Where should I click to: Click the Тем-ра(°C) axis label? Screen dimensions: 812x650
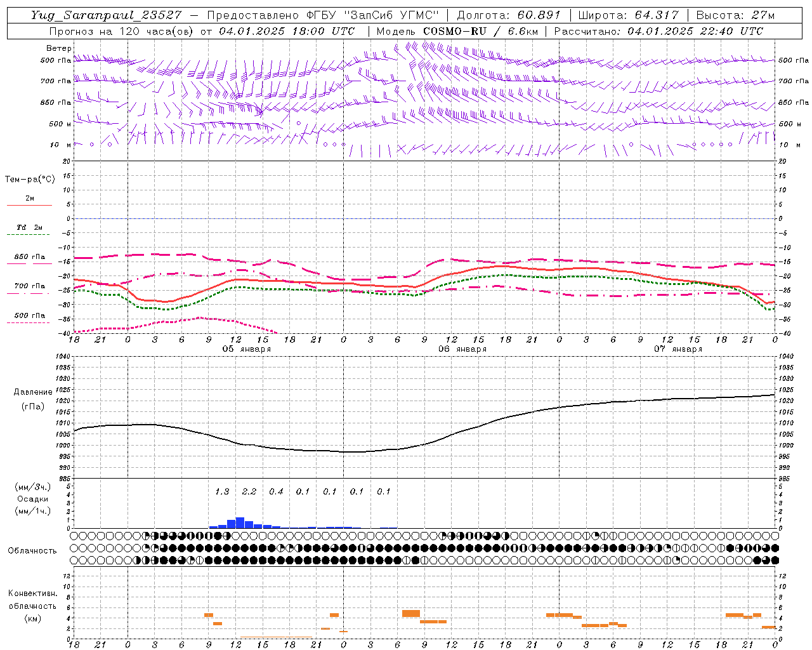pos(30,179)
